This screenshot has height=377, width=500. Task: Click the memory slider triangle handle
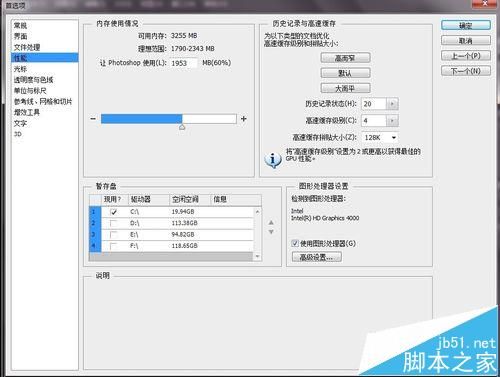[182, 127]
